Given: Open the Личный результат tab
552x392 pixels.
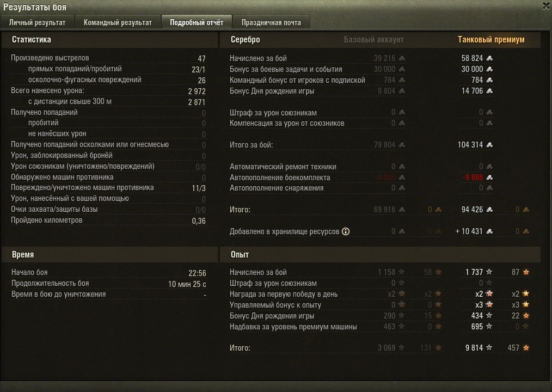Looking at the screenshot, I should 38,22.
